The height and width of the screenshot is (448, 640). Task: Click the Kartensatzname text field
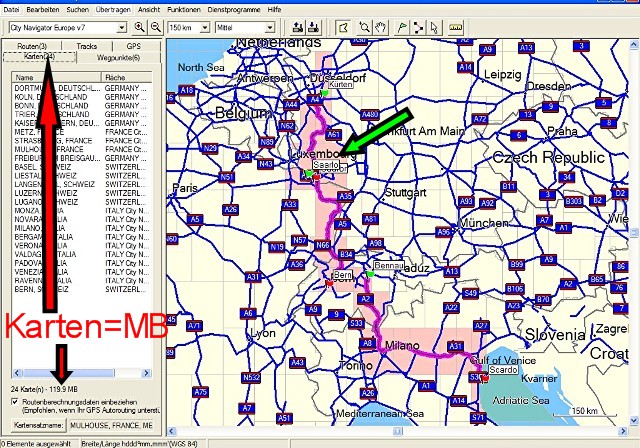point(111,425)
